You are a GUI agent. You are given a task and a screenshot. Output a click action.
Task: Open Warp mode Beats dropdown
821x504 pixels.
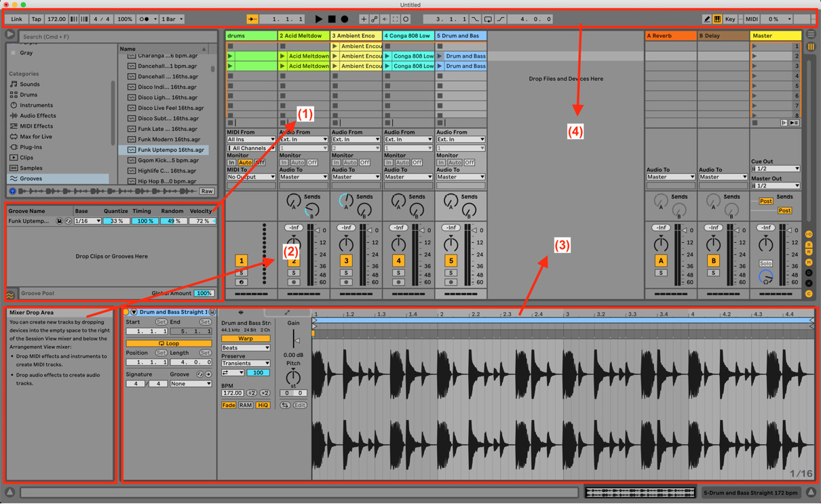click(x=246, y=348)
